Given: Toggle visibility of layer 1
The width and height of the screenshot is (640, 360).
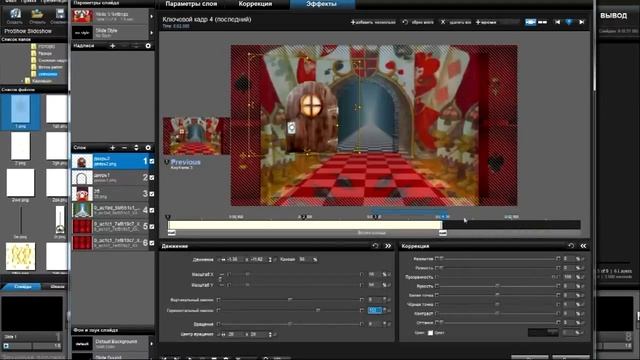Looking at the screenshot, I should click(x=152, y=161).
